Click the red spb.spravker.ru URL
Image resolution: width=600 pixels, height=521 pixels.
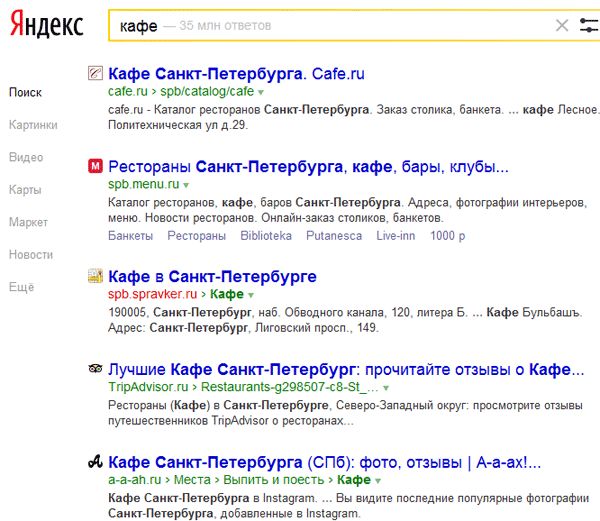tap(152, 294)
